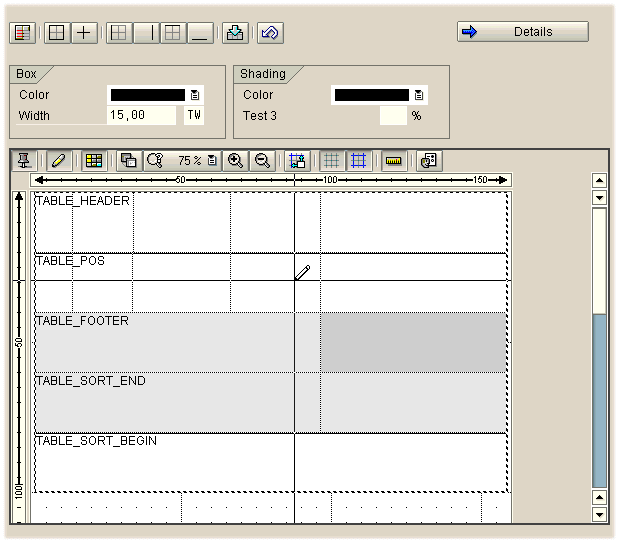Open the 75 % zoom dropdown
Screen dimensions: 619x543
click(x=212, y=160)
